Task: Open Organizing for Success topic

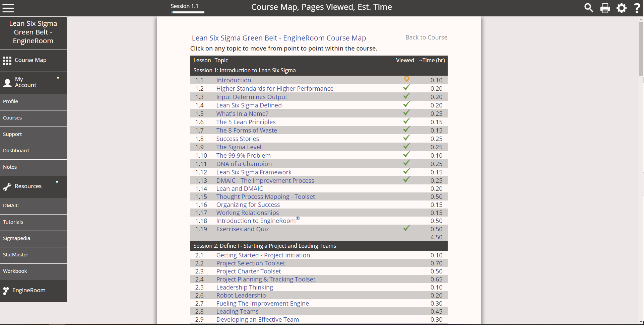Action: click(248, 205)
